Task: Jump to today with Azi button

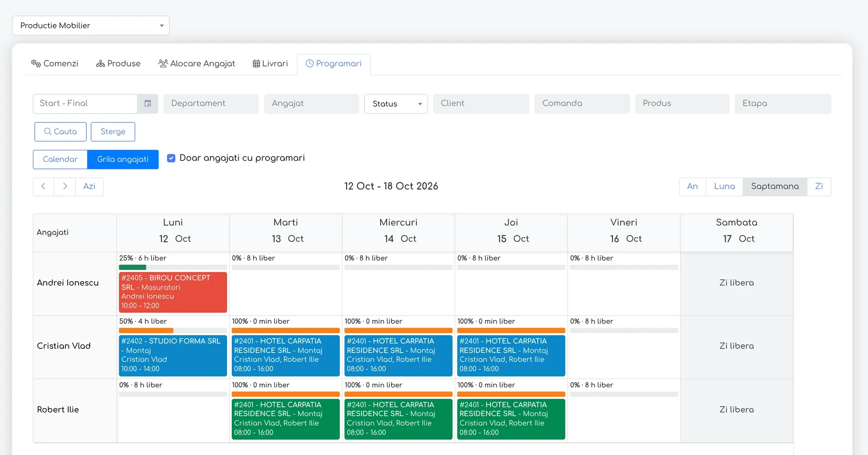Action: coord(89,186)
